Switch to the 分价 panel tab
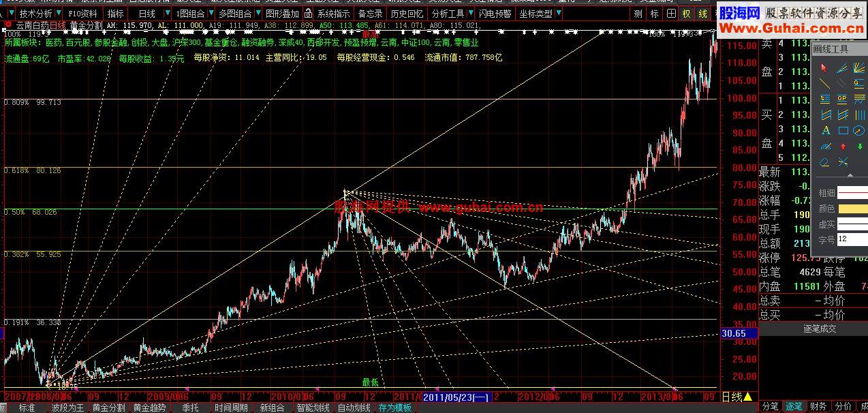This screenshot has height=413, width=868. coord(843,407)
